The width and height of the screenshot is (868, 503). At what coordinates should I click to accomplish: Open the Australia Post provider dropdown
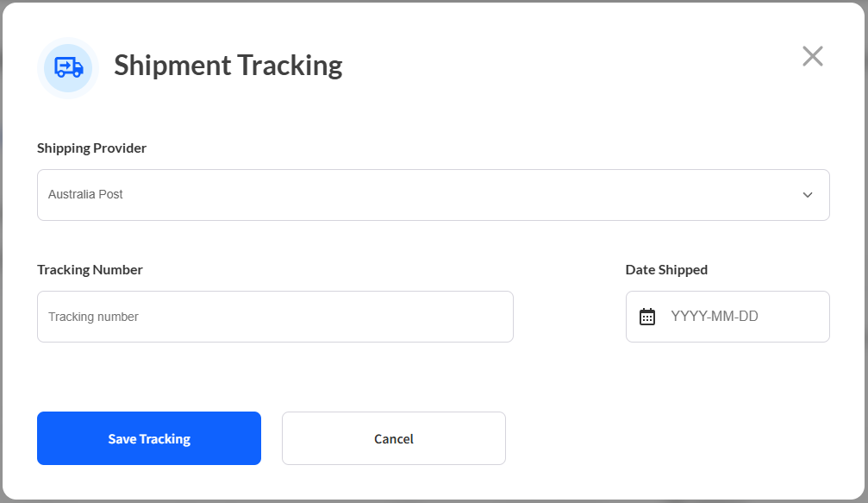(434, 195)
